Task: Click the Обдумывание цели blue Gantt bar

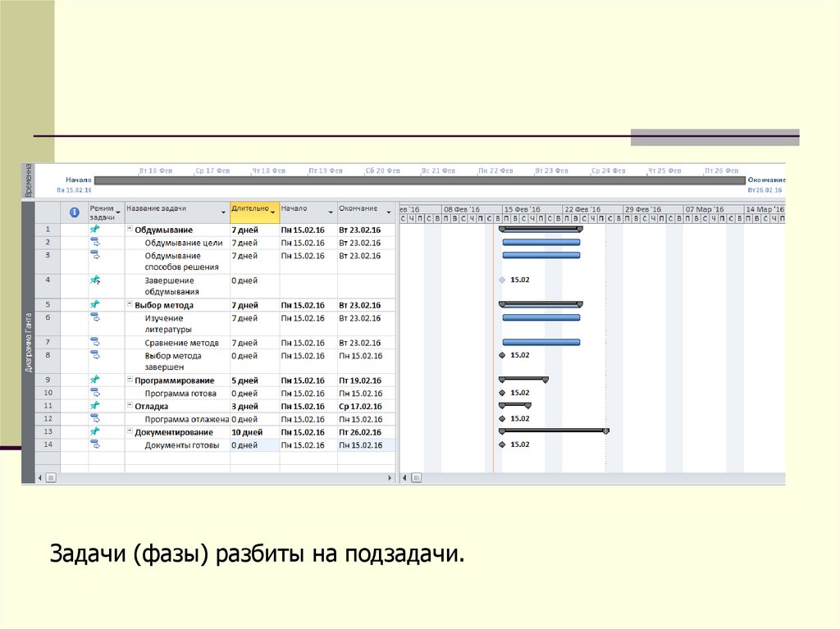Action: point(541,243)
